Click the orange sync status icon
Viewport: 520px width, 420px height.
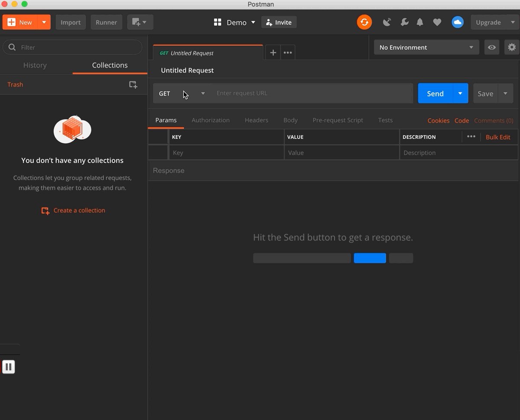click(364, 22)
